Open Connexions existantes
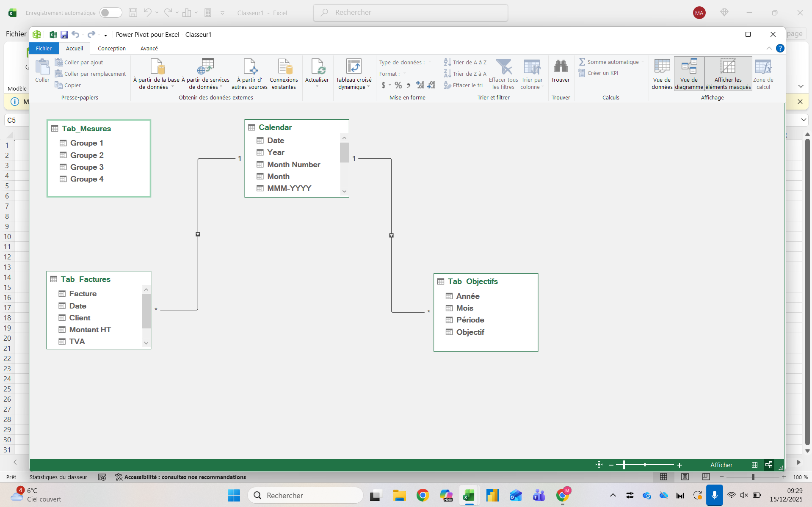This screenshot has height=507, width=812. click(x=284, y=74)
